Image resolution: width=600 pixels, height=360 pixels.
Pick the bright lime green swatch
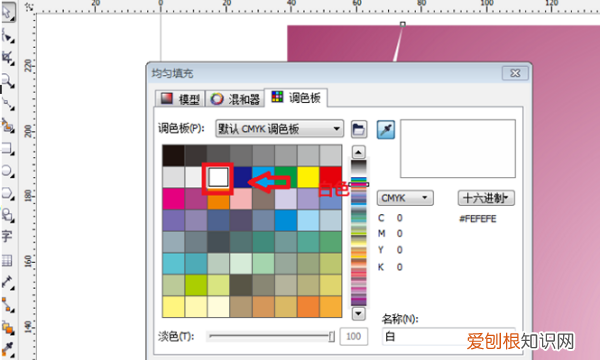pos(196,285)
